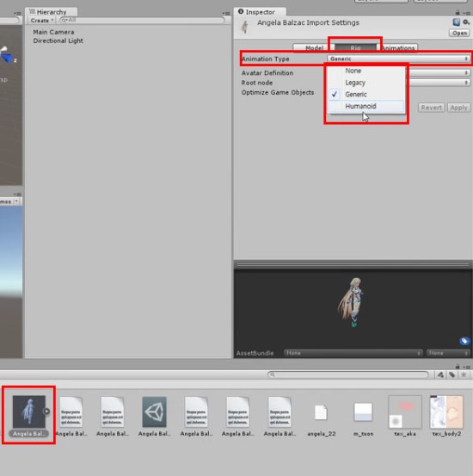The height and width of the screenshot is (476, 473).
Task: Open the Hierarchy panel options menu icon
Action: (226, 13)
